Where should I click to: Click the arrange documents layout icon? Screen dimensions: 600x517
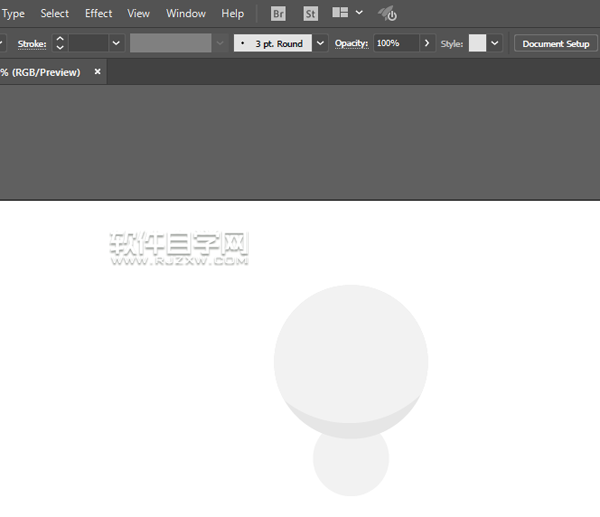[x=340, y=14]
